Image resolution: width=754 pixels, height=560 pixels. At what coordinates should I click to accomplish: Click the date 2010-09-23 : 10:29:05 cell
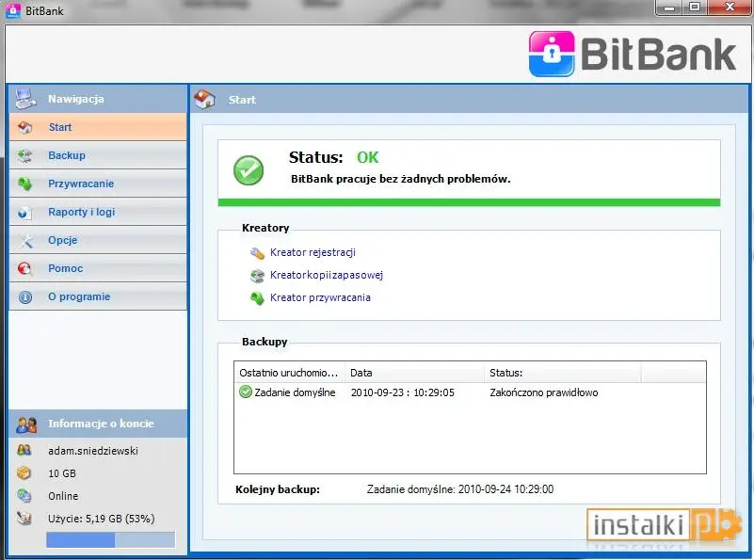pos(403,392)
